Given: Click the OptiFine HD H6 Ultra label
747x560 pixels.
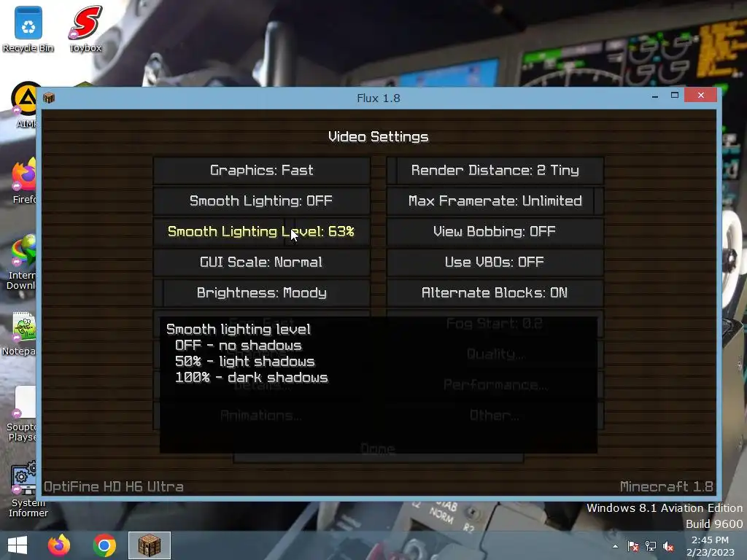Looking at the screenshot, I should pyautogui.click(x=114, y=486).
